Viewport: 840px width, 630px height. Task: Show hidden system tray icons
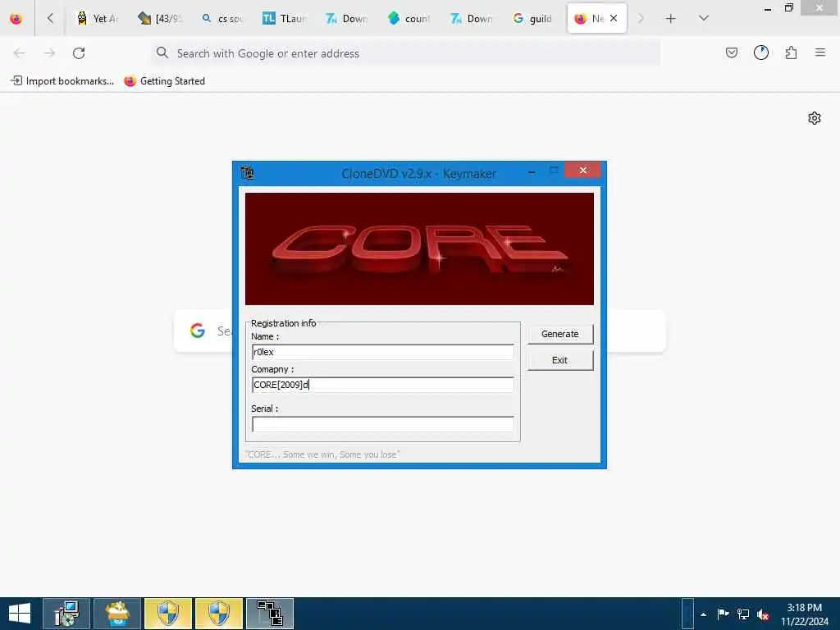[703, 614]
